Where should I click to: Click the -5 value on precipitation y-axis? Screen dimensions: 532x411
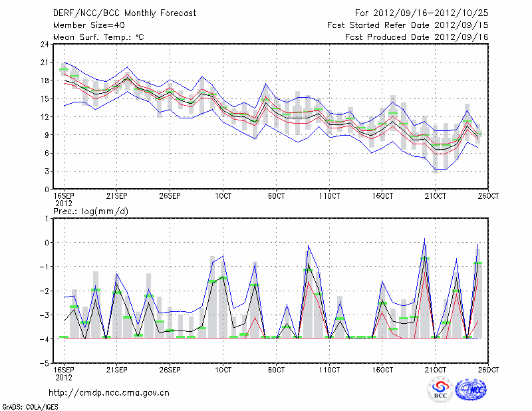[45, 364]
